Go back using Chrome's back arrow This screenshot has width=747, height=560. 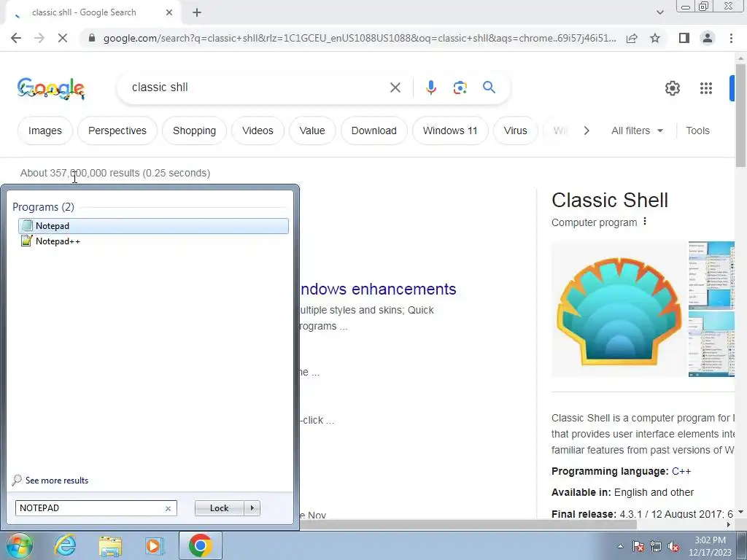[x=16, y=38]
